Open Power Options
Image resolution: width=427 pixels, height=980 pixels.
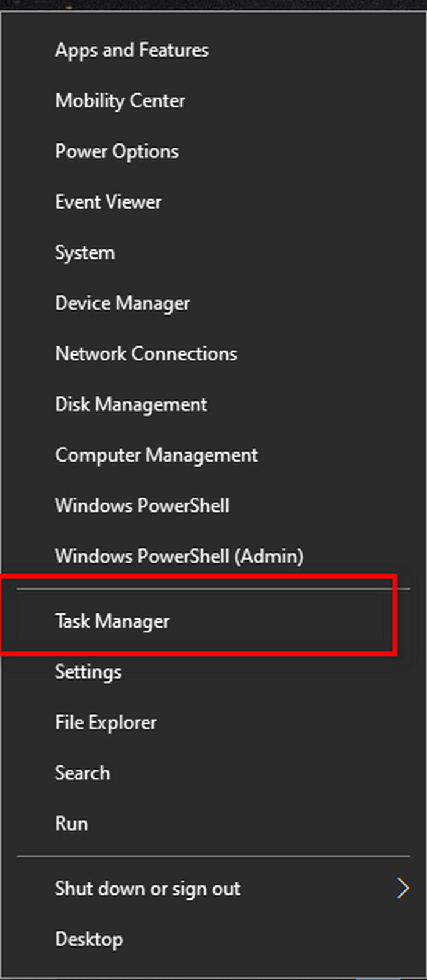[117, 151]
